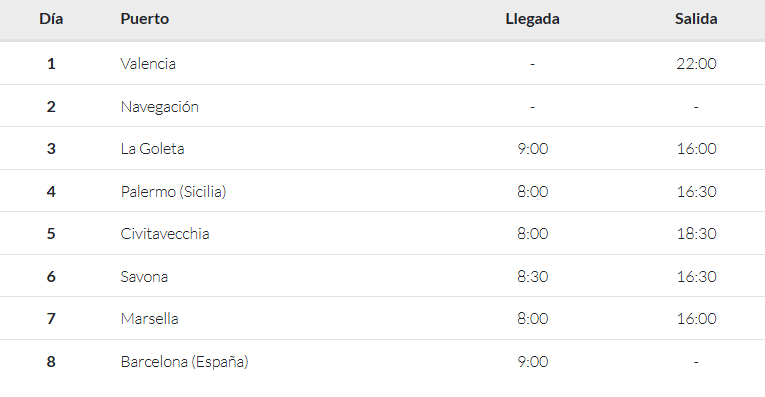Select the Marsella port entry

coord(149,318)
